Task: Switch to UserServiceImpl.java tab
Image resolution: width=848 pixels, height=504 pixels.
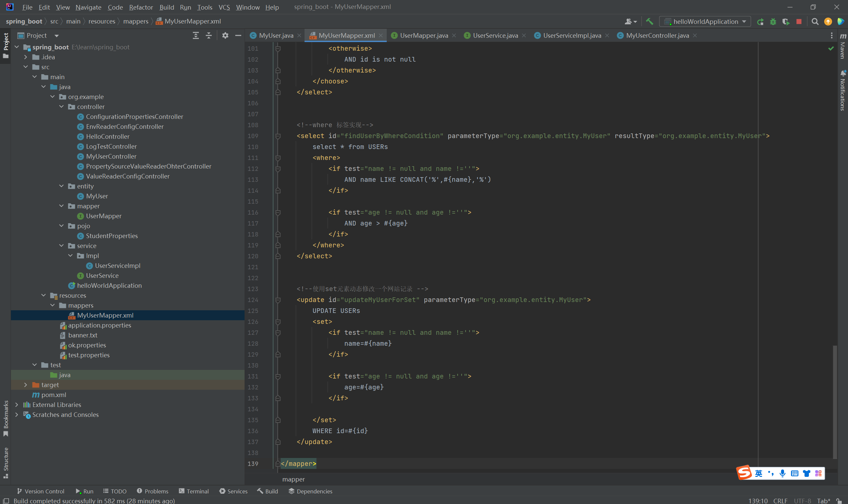Action: [x=572, y=35]
